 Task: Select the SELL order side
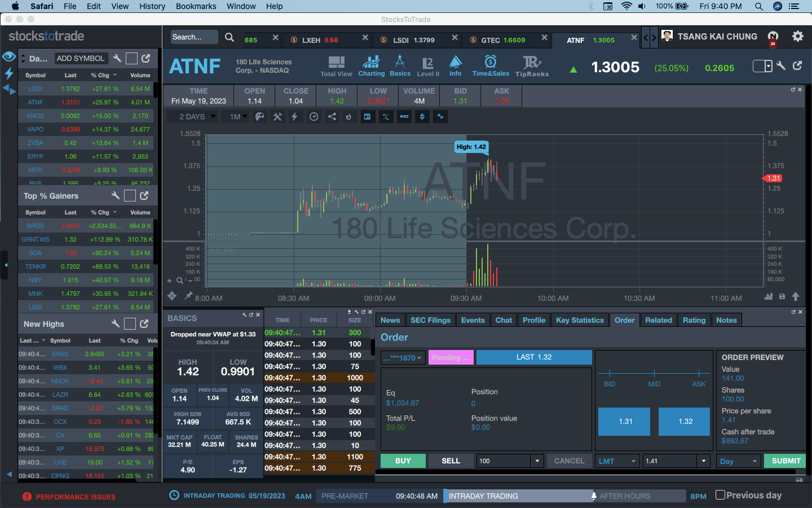tap(451, 461)
